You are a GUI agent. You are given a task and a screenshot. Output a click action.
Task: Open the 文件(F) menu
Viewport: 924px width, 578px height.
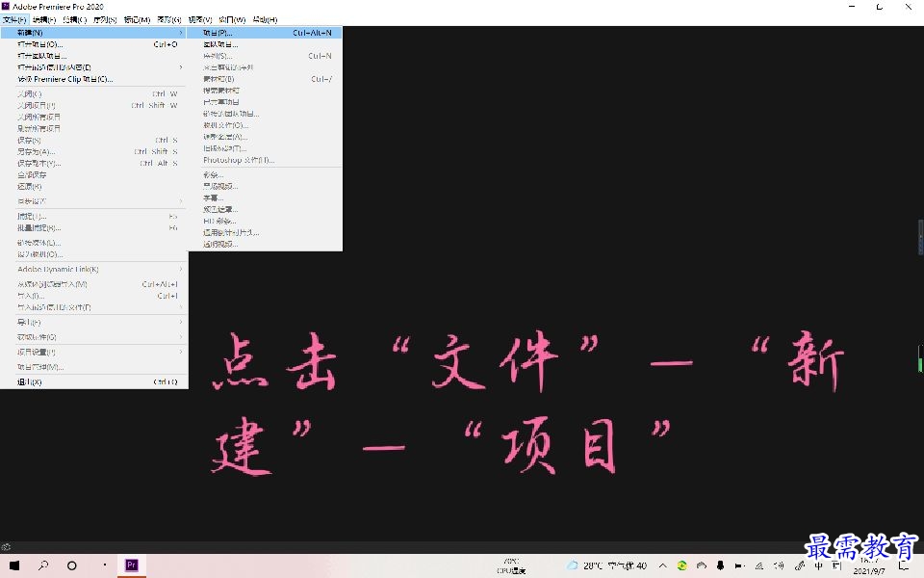tap(14, 19)
